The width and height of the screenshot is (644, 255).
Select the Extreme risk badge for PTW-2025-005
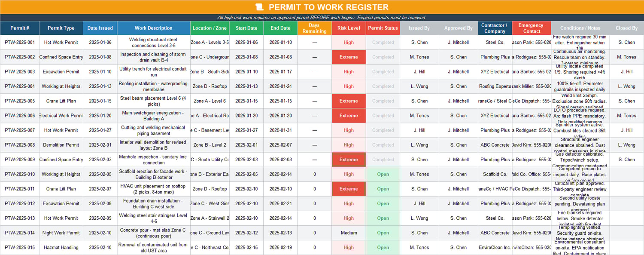click(349, 101)
